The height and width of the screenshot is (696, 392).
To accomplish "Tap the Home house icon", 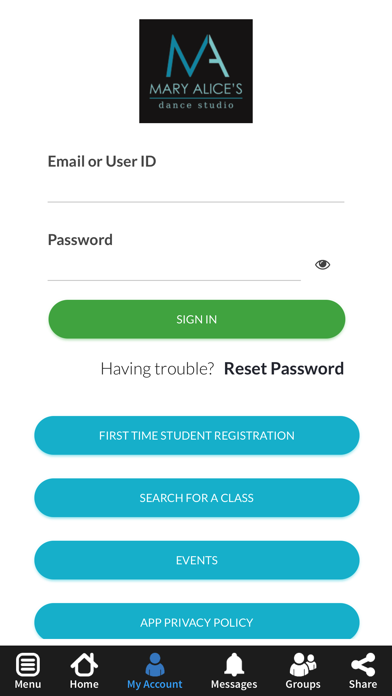I will (84, 665).
